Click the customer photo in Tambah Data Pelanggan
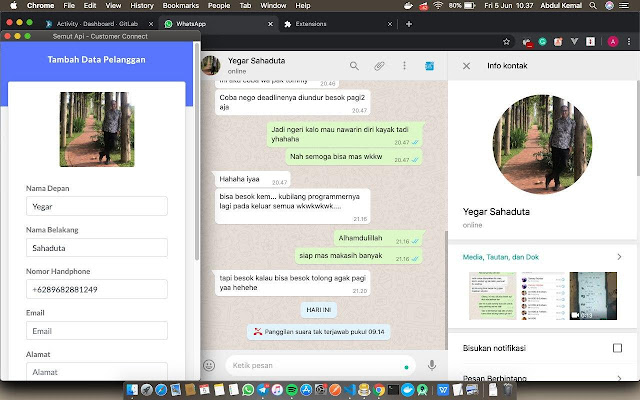The height and width of the screenshot is (400, 640). coord(97,129)
